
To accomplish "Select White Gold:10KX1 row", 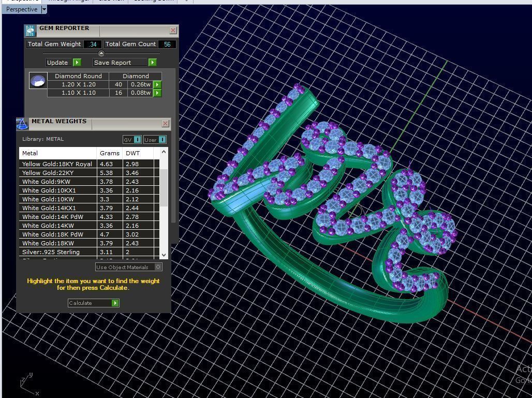I will click(89, 190).
